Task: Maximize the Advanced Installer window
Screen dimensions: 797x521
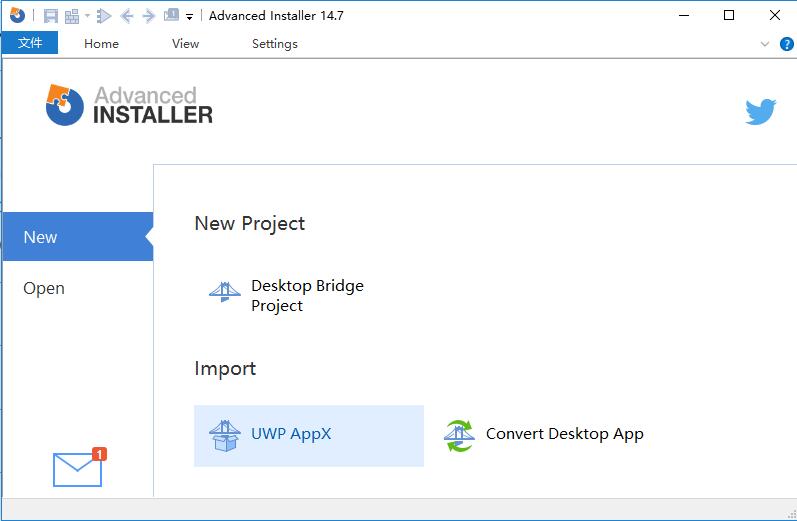Action: pos(728,15)
